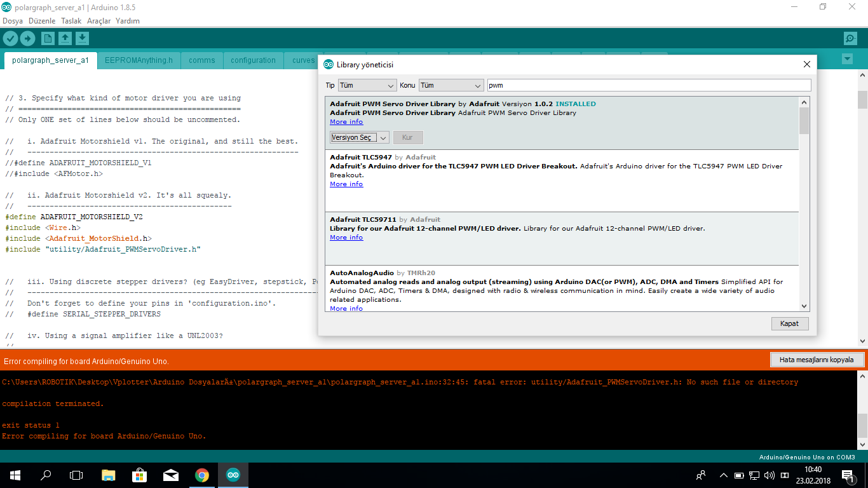Open the Mail app from the taskbar

[x=171, y=475]
